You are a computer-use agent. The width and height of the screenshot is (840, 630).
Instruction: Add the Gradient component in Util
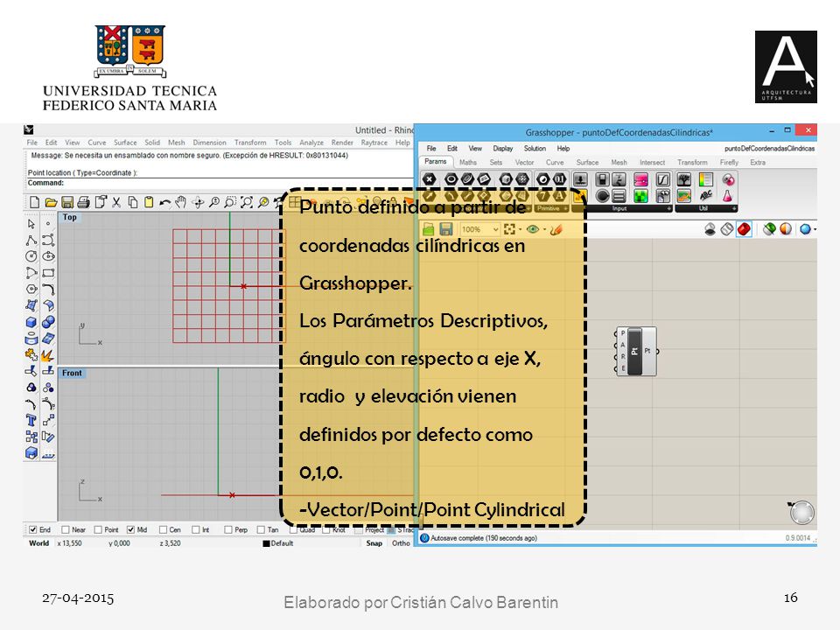(683, 196)
